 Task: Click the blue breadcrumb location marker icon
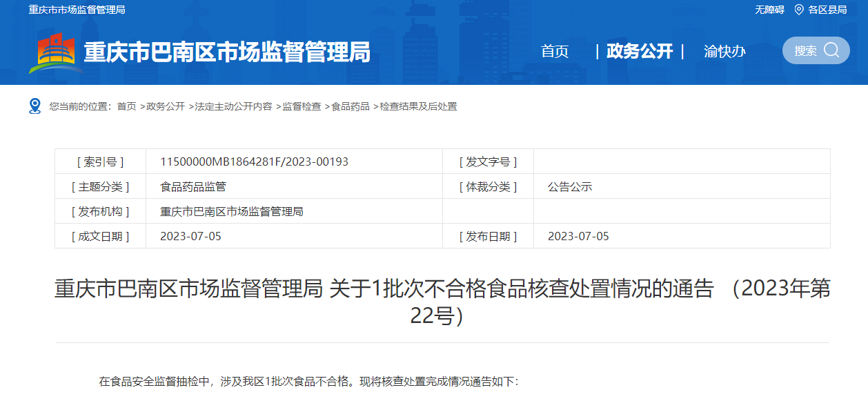[35, 106]
